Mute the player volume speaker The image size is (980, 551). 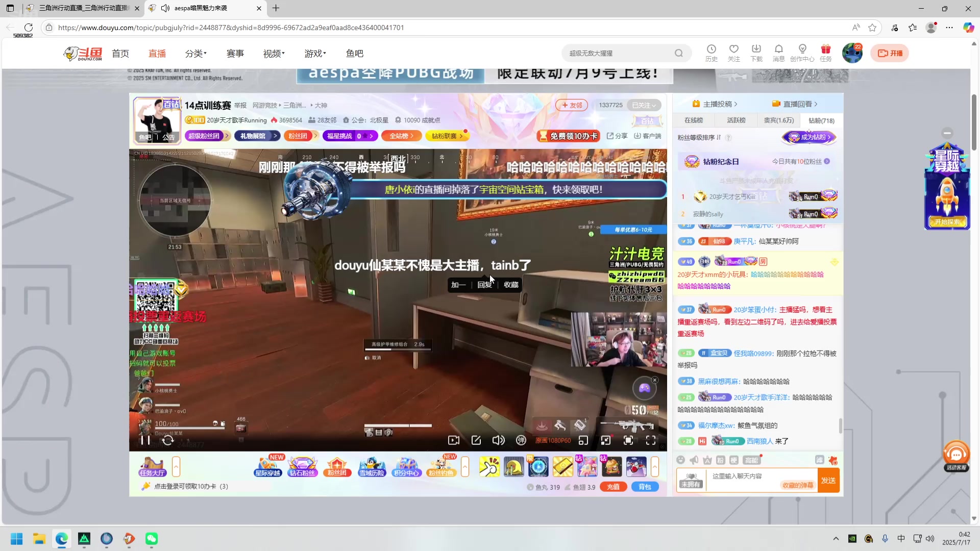(498, 440)
